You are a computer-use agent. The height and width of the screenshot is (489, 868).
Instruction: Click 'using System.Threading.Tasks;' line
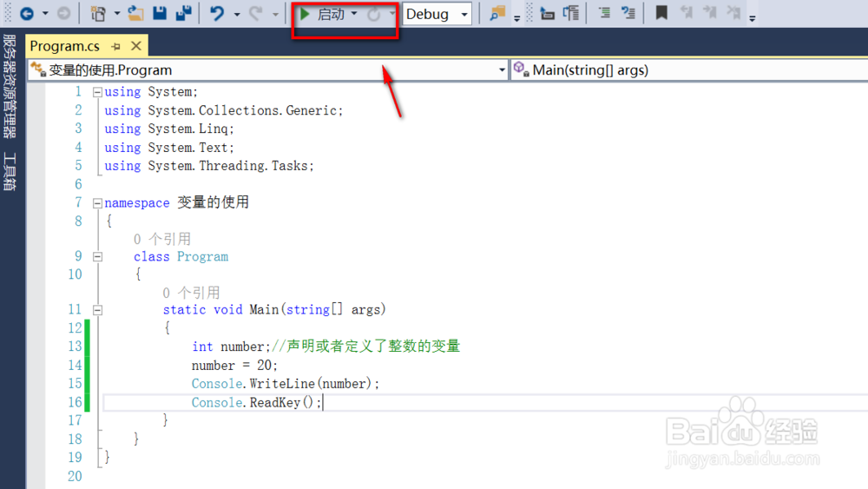tap(209, 166)
